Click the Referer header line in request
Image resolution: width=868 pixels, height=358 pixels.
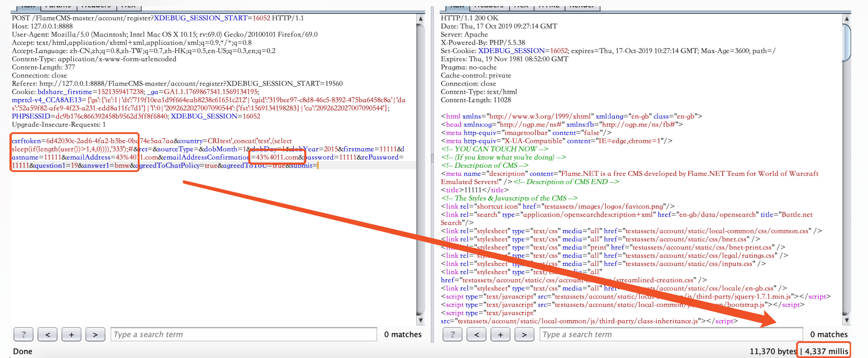click(177, 83)
